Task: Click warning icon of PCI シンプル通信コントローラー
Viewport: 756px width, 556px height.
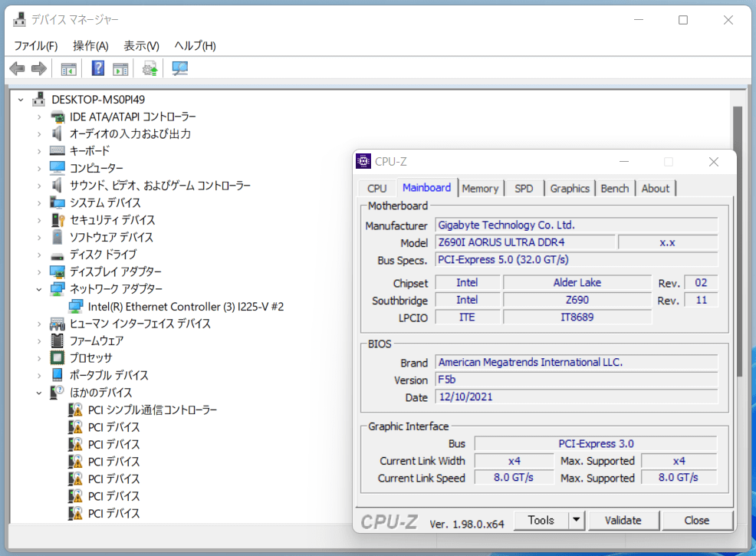Action: (x=75, y=410)
